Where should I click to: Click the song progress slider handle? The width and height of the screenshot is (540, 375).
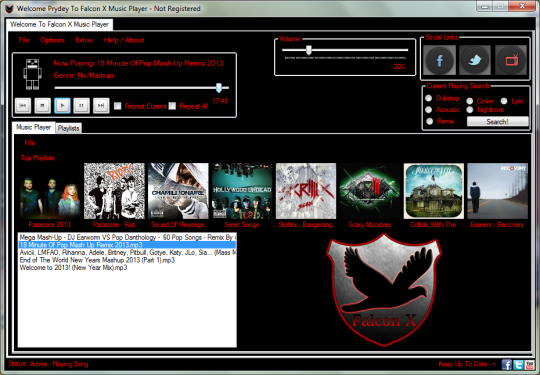(x=219, y=88)
